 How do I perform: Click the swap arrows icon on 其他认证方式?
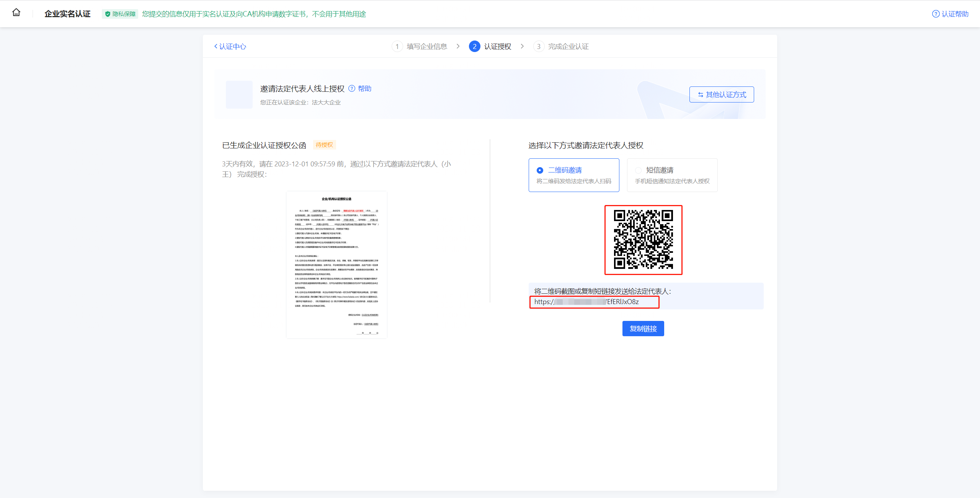click(700, 95)
